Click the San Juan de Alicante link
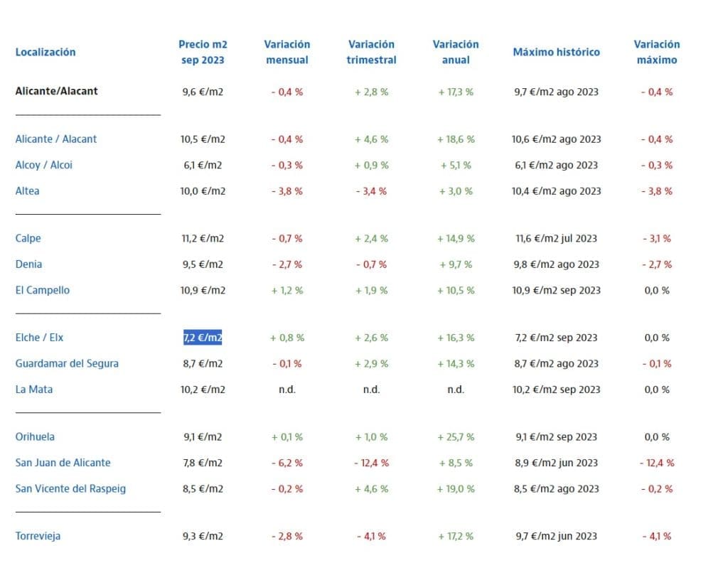The image size is (728, 563). [63, 463]
